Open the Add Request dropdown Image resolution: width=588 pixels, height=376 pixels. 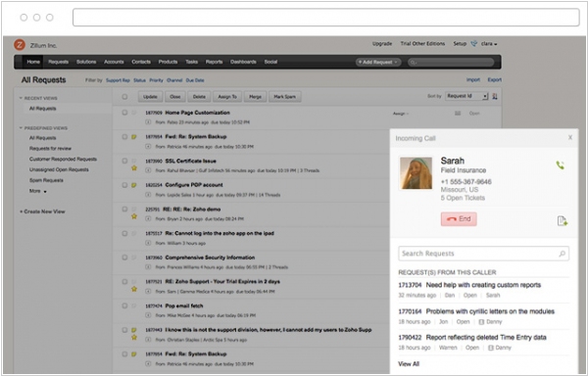(378, 62)
